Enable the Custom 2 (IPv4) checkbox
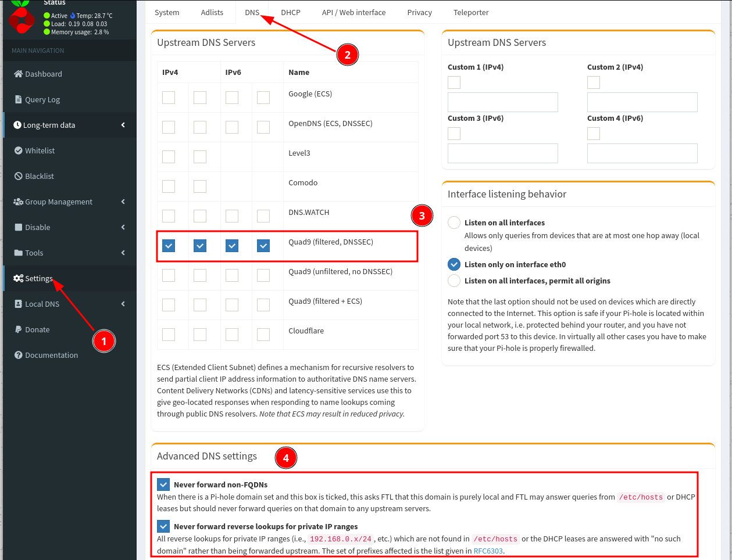 click(594, 82)
